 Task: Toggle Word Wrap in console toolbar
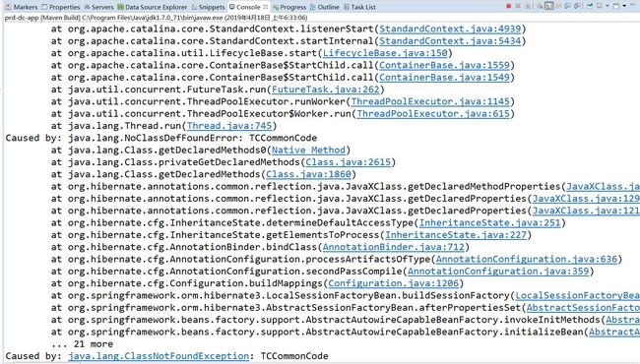(559, 6)
